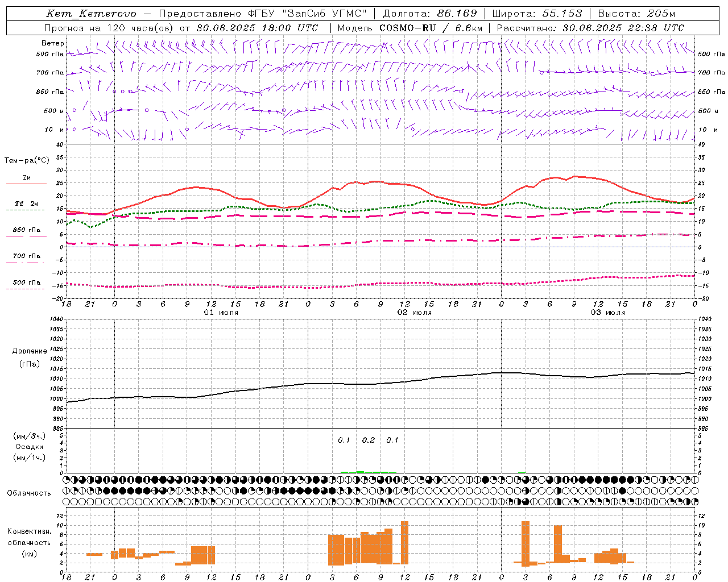Select the longitude value Долгота: 86.169

click(430, 14)
